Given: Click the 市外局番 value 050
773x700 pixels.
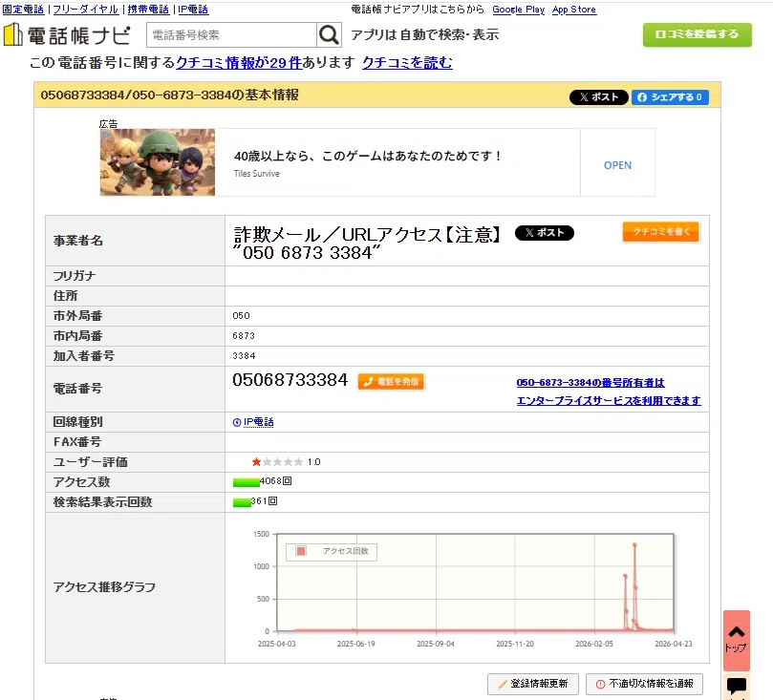Looking at the screenshot, I should coord(241,316).
